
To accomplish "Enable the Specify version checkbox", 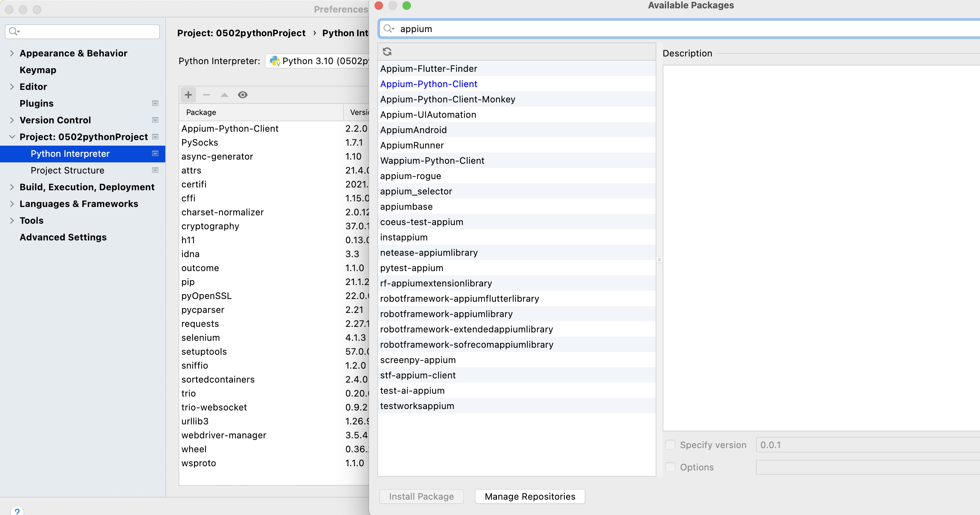I will (x=670, y=445).
